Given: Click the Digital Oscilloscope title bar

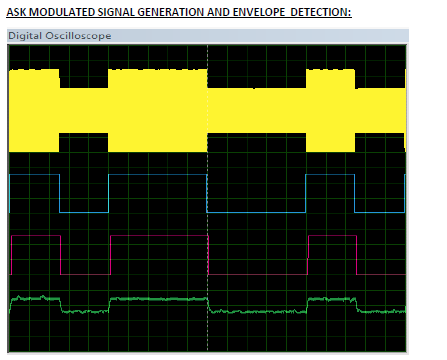Looking at the screenshot, I should pos(208,36).
